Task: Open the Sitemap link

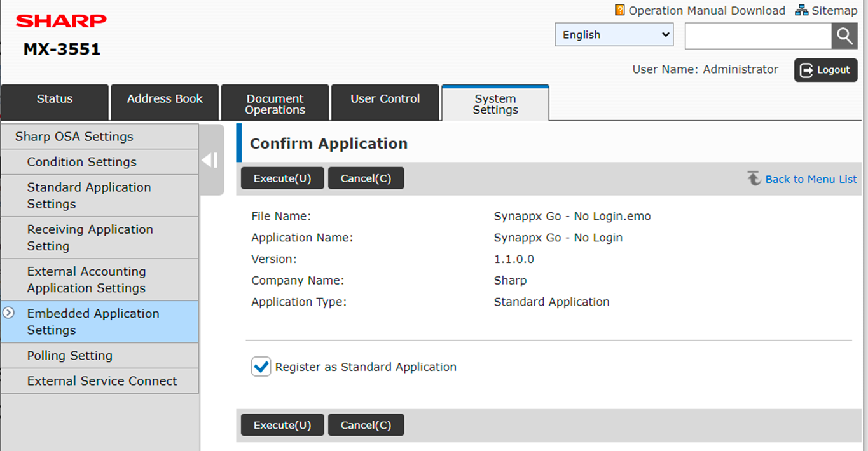Action: pos(834,11)
